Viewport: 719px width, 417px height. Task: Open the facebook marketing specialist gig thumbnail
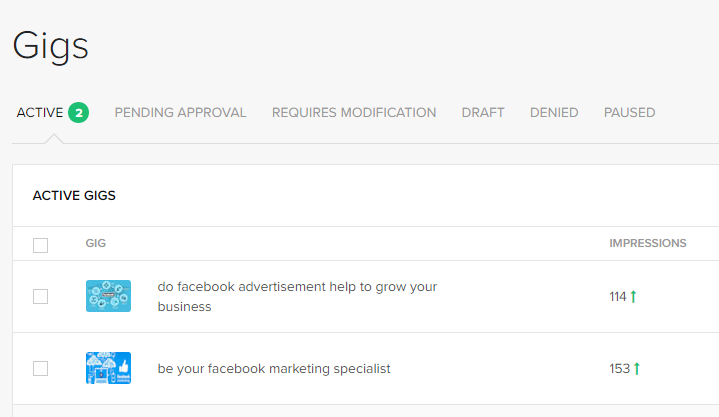[108, 368]
